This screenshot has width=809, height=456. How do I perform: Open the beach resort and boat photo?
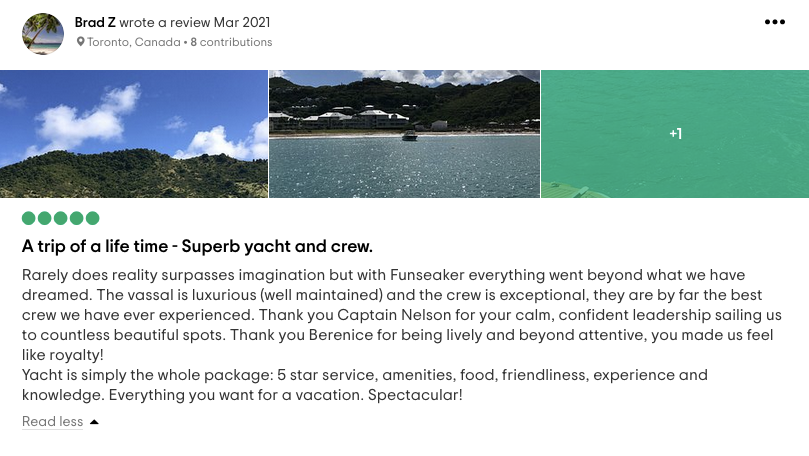404,134
